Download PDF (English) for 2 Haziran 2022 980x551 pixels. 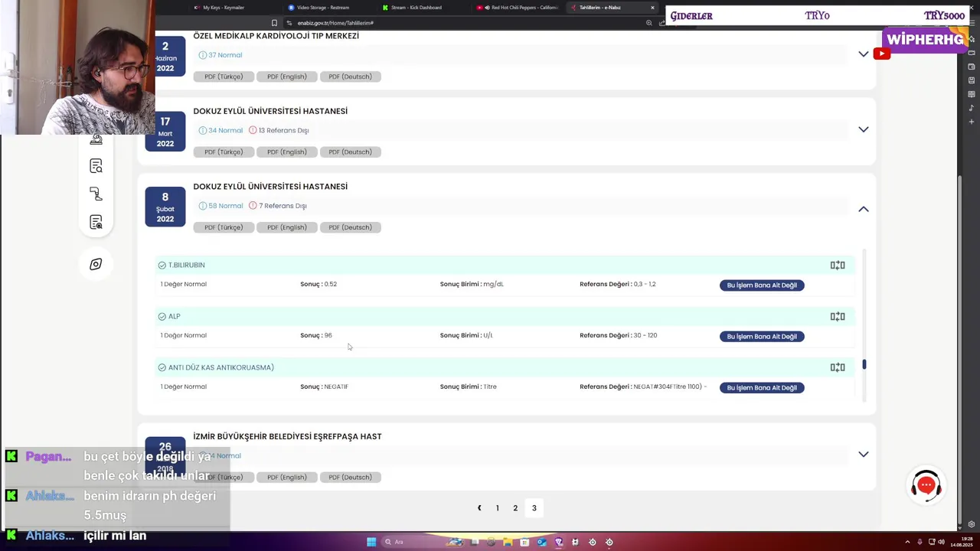[287, 77]
